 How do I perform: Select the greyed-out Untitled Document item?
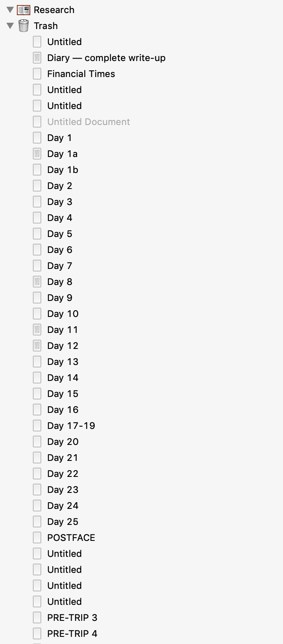pyautogui.click(x=88, y=122)
